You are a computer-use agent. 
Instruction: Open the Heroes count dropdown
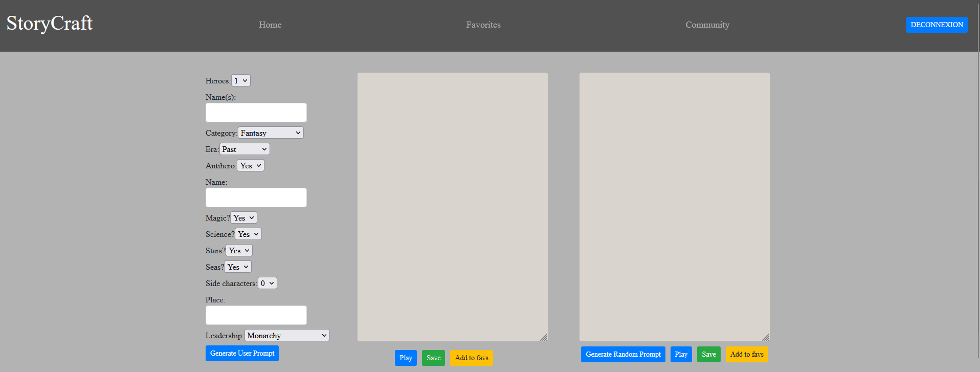coord(240,81)
